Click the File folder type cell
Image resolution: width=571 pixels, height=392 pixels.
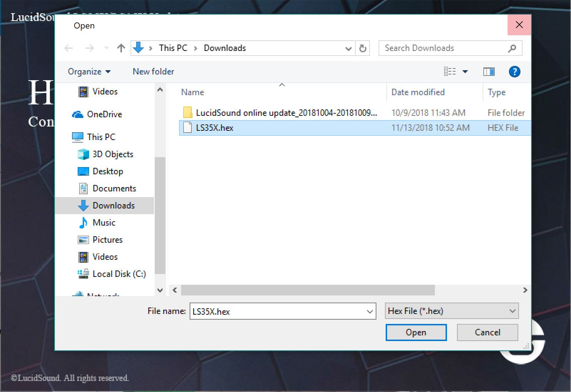click(506, 113)
